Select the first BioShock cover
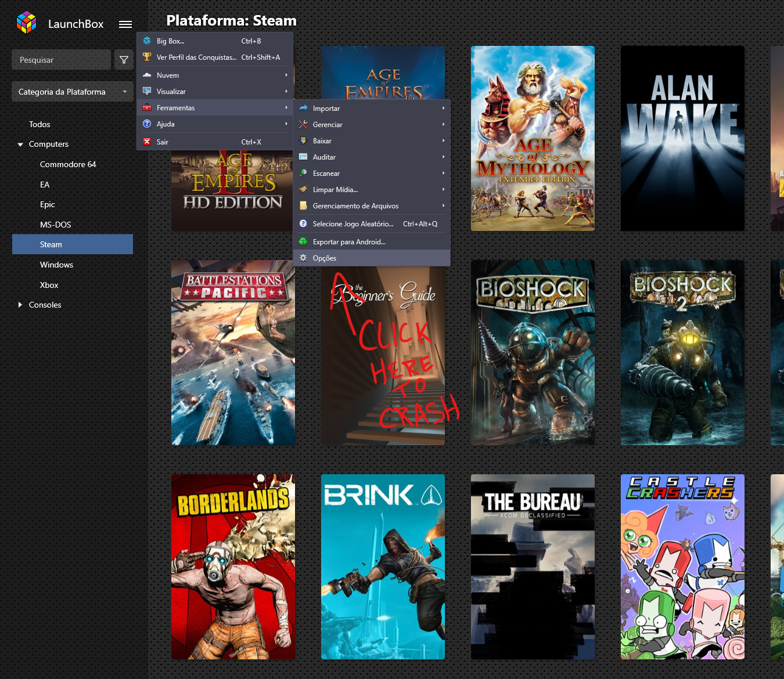 [x=533, y=352]
